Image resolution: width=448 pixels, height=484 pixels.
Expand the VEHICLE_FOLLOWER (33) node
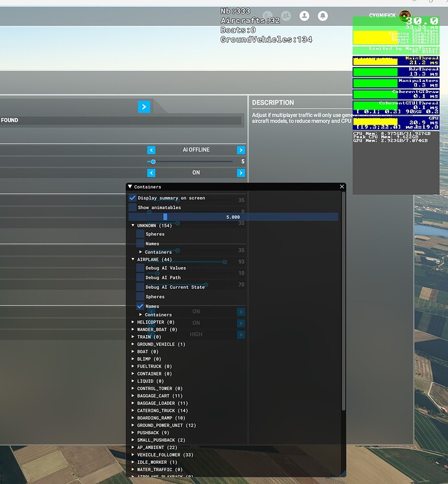[133, 455]
